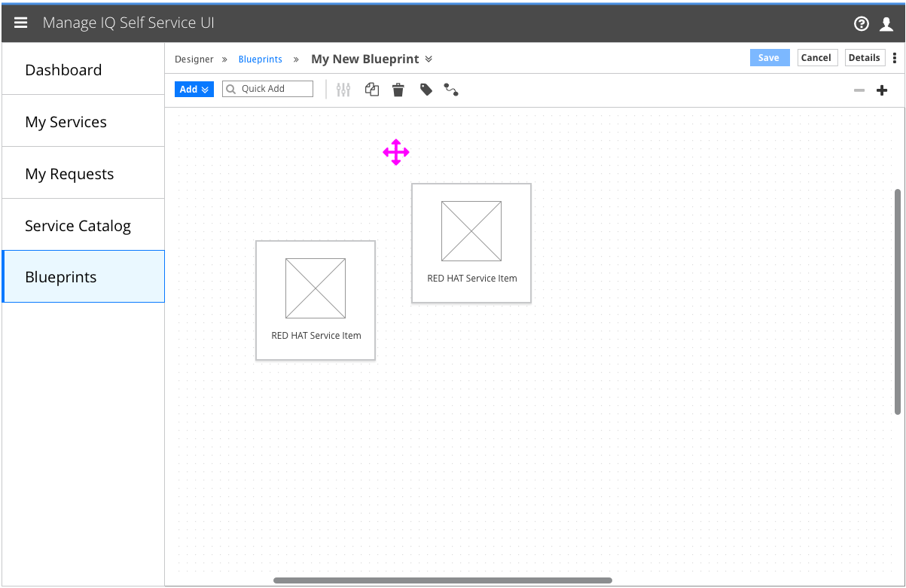Viewport: 906px width, 588px height.
Task: Toggle the sidebar with the hamburger menu
Action: tap(20, 22)
